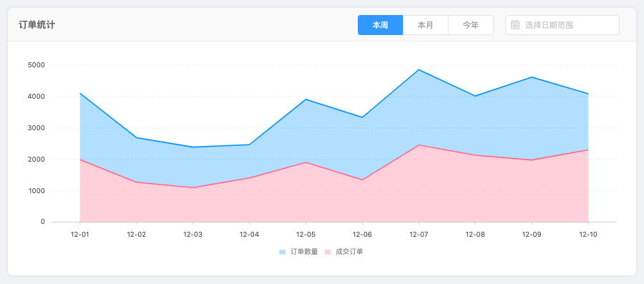Click the 订单统计 card title

[37, 25]
